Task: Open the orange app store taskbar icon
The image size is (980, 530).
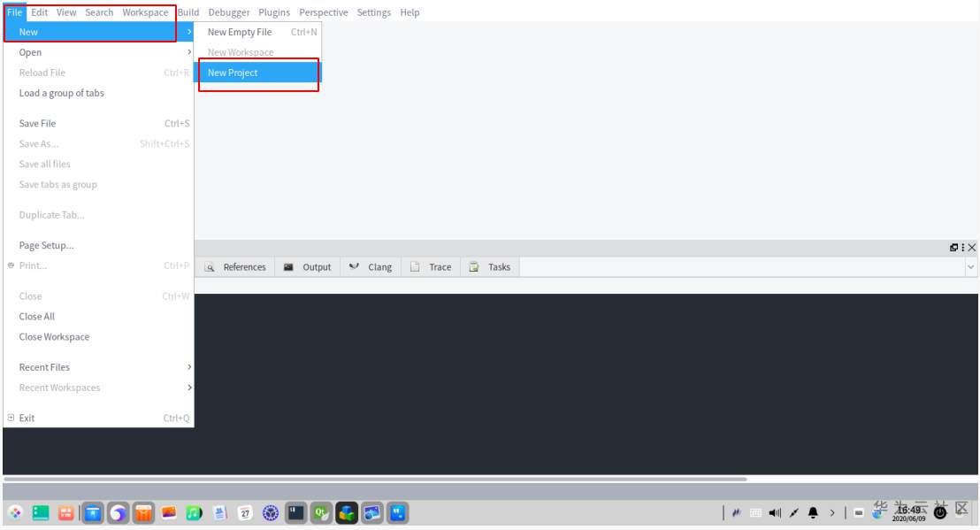Action: coord(143,513)
